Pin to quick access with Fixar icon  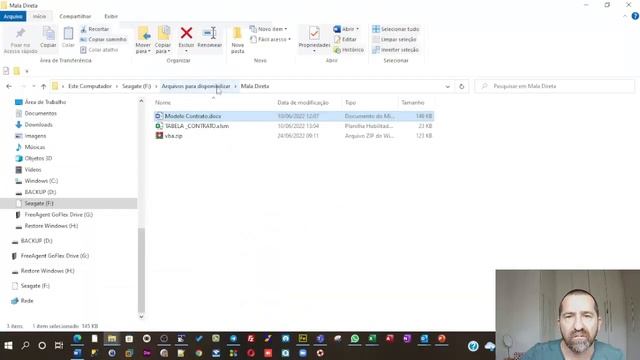20,34
